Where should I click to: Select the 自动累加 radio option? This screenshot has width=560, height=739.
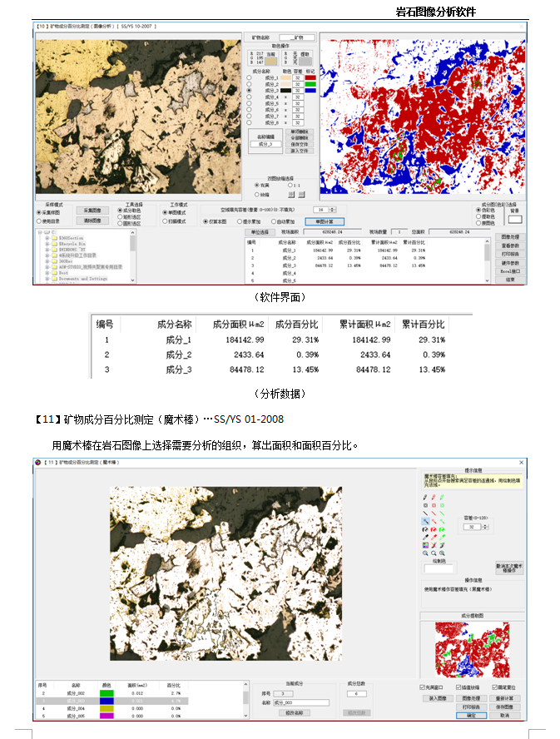[x=274, y=221]
